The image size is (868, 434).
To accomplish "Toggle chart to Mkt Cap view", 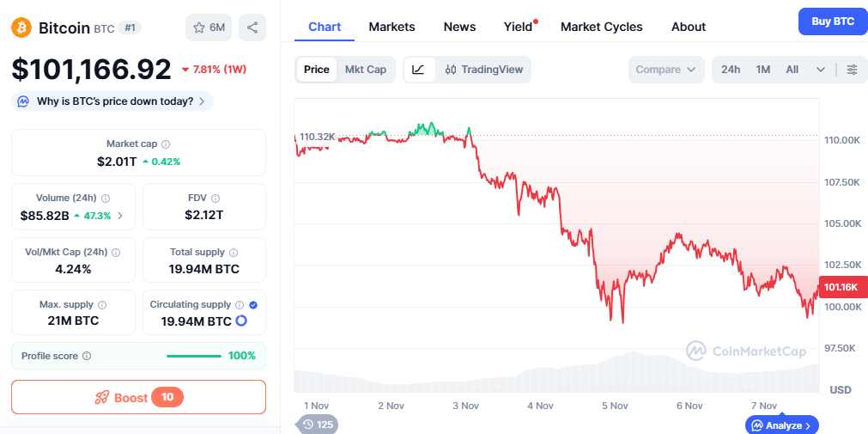I will [366, 70].
